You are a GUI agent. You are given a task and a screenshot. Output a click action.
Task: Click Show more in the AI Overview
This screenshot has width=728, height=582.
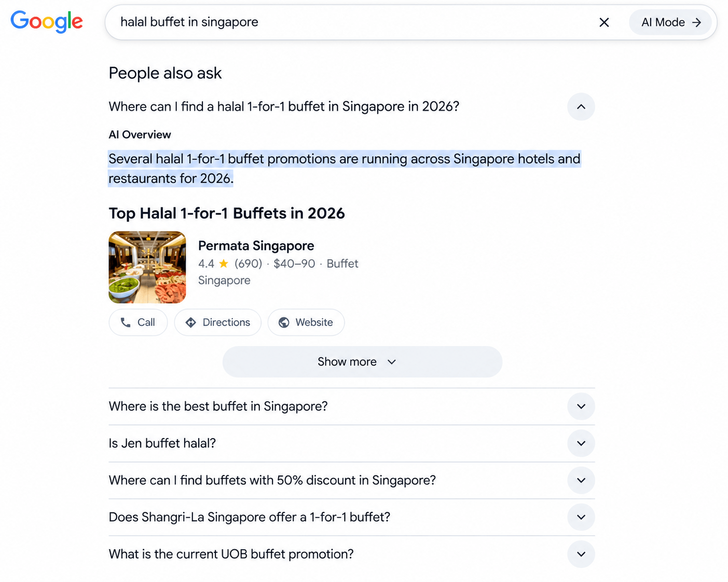click(362, 362)
